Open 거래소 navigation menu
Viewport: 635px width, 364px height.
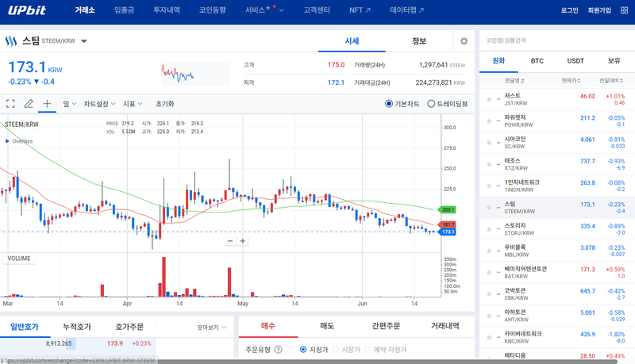(x=85, y=10)
